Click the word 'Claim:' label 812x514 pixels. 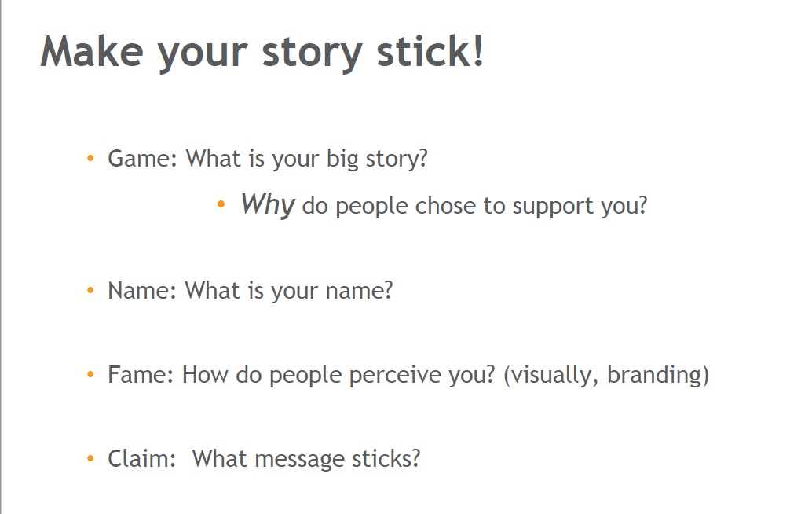click(142, 459)
